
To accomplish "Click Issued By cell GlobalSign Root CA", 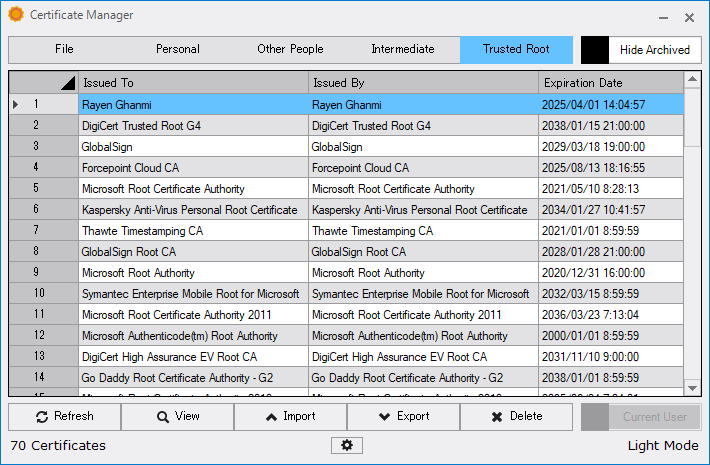I will (x=423, y=251).
